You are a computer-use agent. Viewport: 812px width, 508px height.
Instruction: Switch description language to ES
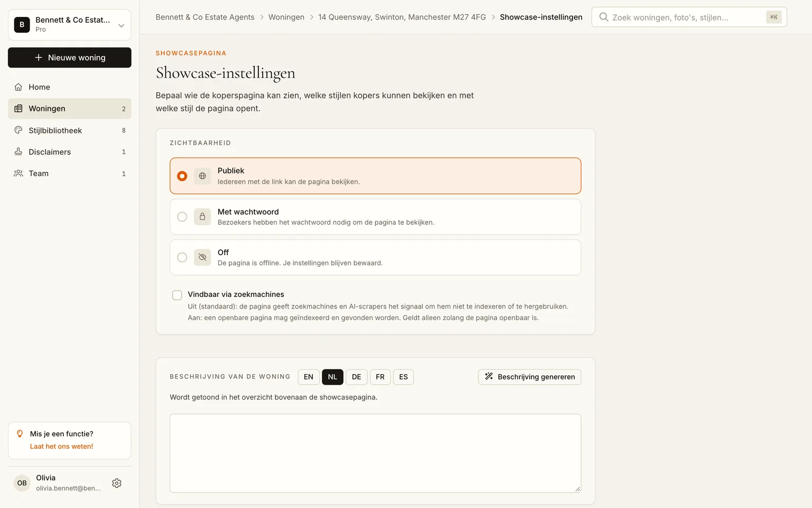point(403,377)
